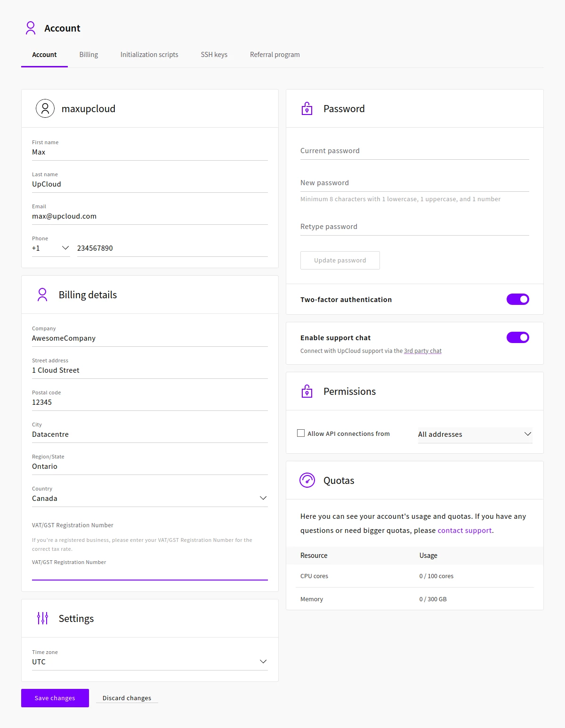
Task: Click the Settings sliders icon
Action: pos(42,618)
